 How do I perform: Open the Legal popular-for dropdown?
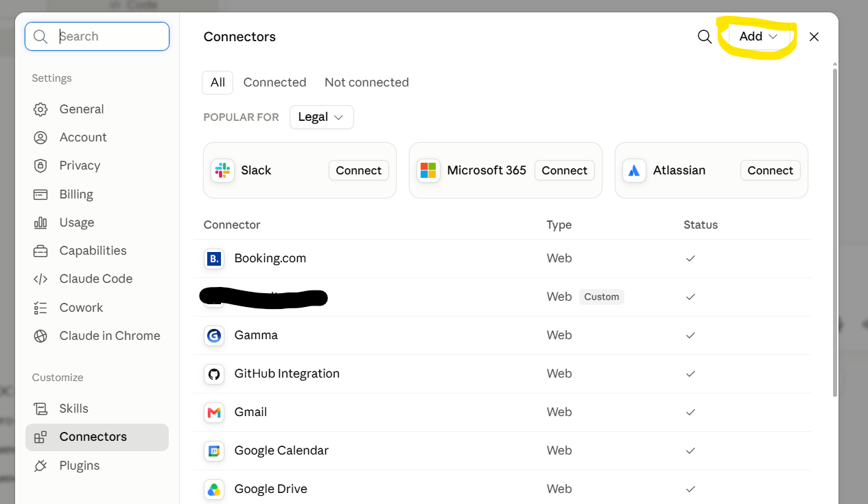(x=321, y=117)
